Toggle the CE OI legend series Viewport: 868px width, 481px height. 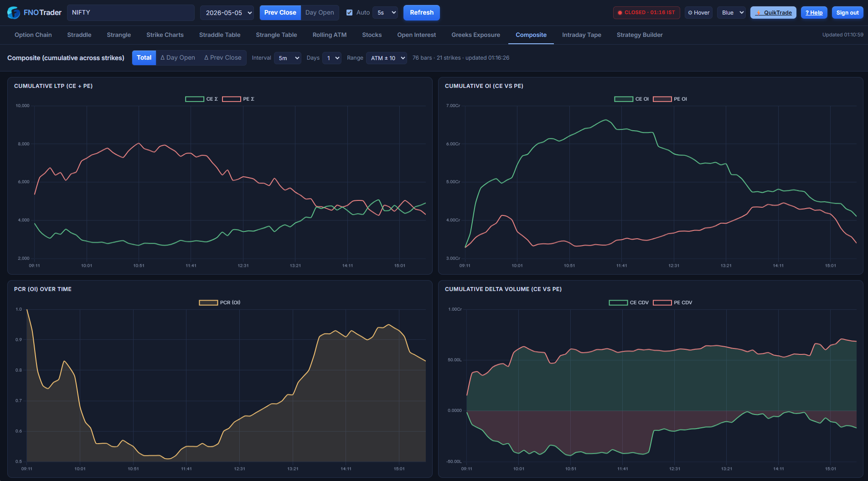click(631, 99)
